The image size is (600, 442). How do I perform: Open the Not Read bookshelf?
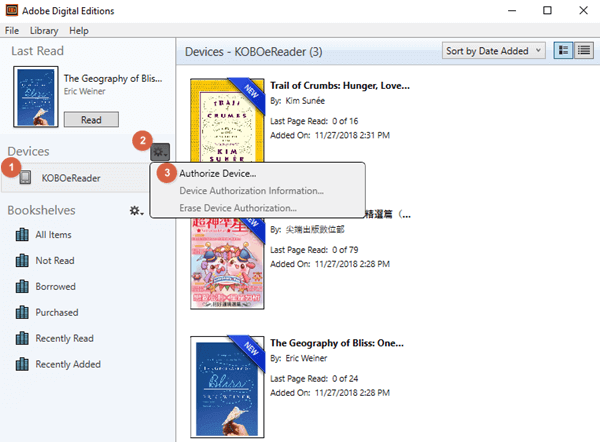coord(55,261)
